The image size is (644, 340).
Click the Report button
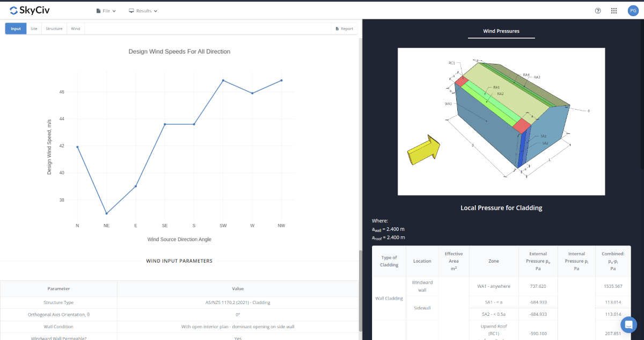[x=344, y=28]
